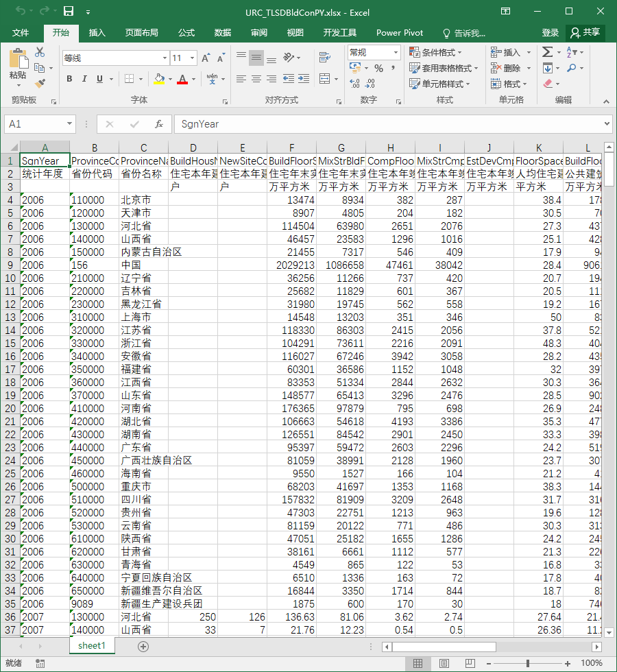Image resolution: width=617 pixels, height=672 pixels.
Task: Click the 共享 share button
Action: pyautogui.click(x=585, y=32)
